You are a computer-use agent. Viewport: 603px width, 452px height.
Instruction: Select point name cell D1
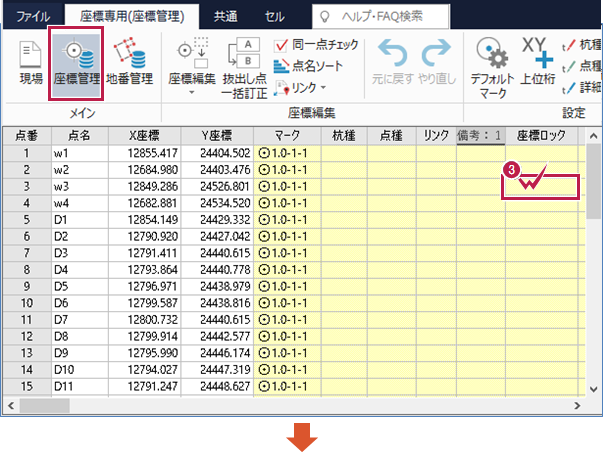point(80,220)
